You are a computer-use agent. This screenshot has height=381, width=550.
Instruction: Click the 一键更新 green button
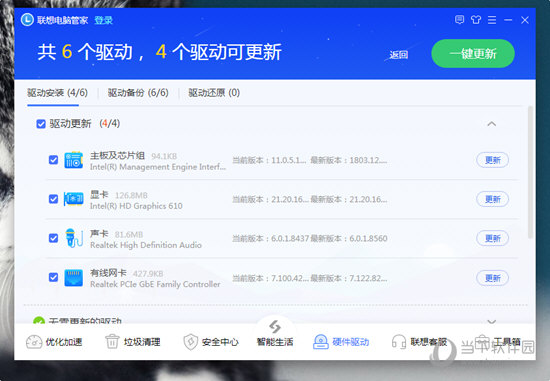tap(473, 54)
